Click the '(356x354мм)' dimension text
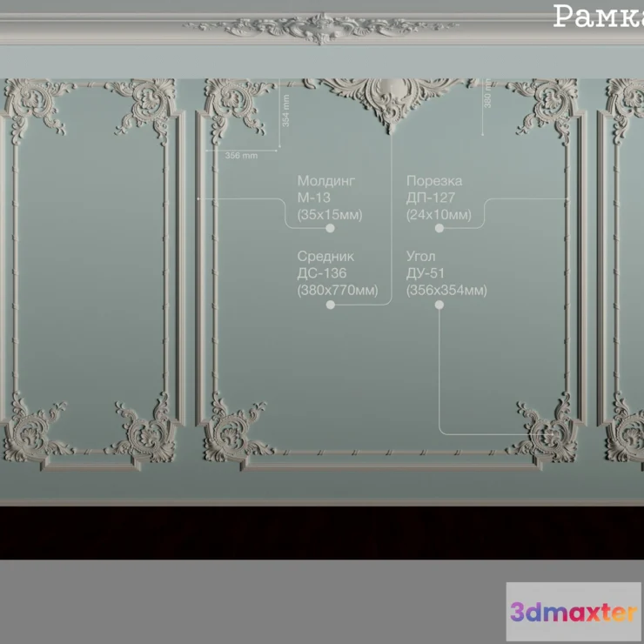Image resolution: width=644 pixels, height=644 pixels. [x=446, y=291]
